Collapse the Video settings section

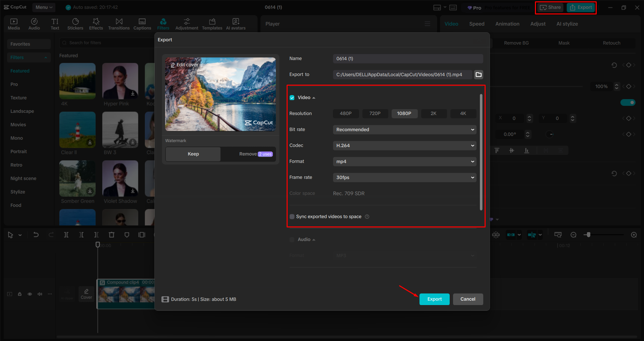pyautogui.click(x=314, y=97)
